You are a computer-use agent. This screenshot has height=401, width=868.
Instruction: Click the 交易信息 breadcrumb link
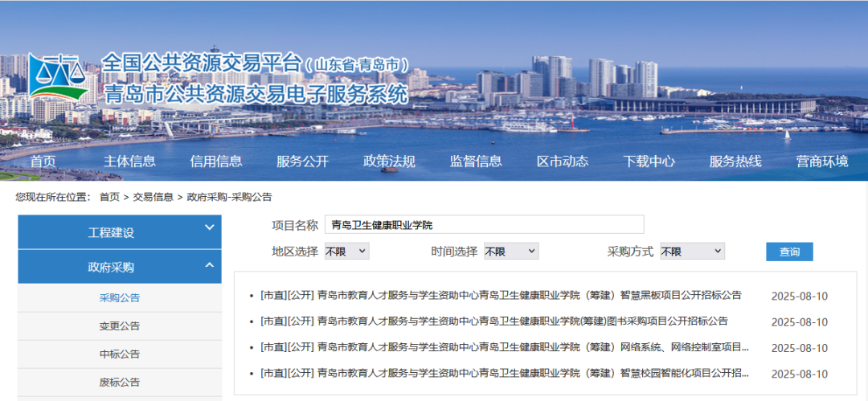click(x=153, y=197)
